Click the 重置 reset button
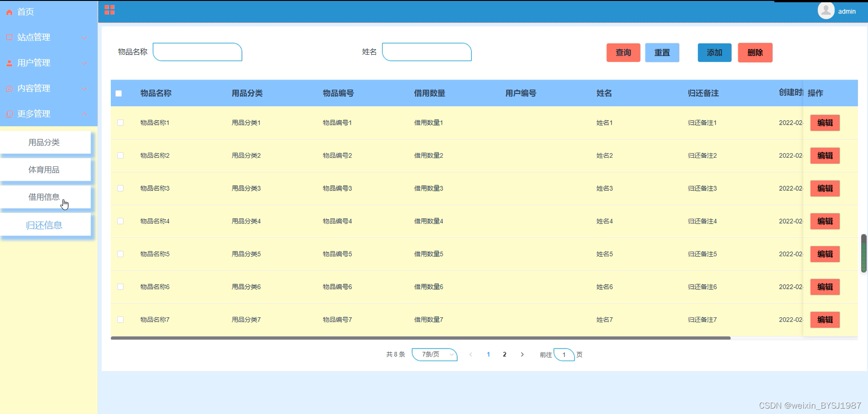The width and height of the screenshot is (868, 414). click(662, 52)
